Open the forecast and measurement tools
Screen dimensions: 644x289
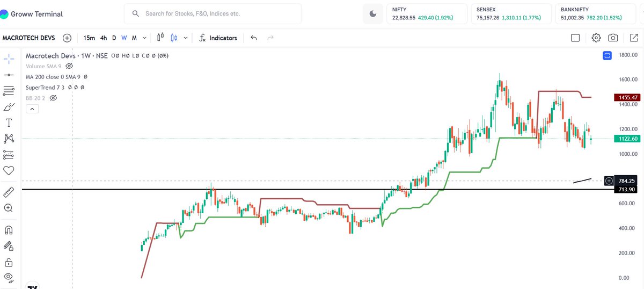tap(9, 155)
